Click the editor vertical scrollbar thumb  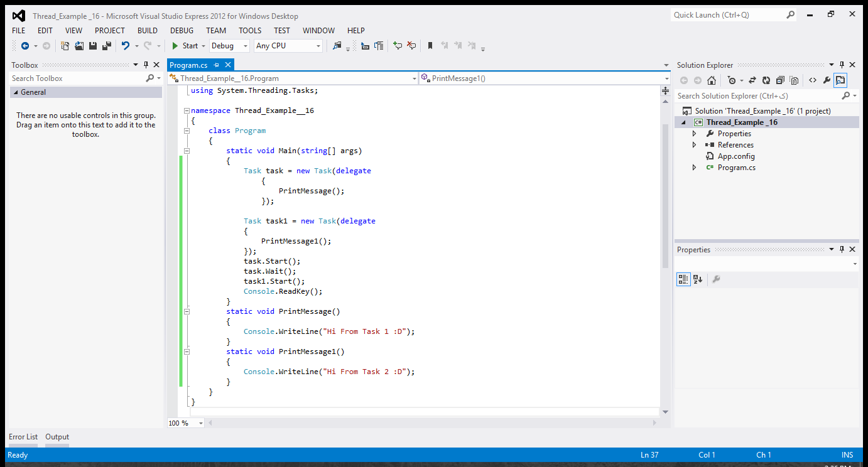[x=666, y=196]
